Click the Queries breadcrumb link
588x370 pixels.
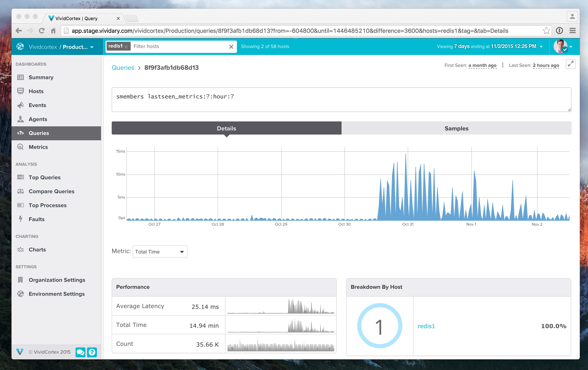pyautogui.click(x=123, y=67)
